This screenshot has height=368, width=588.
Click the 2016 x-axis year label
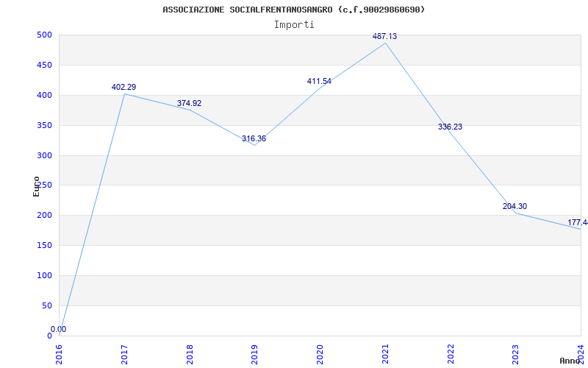tap(59, 354)
